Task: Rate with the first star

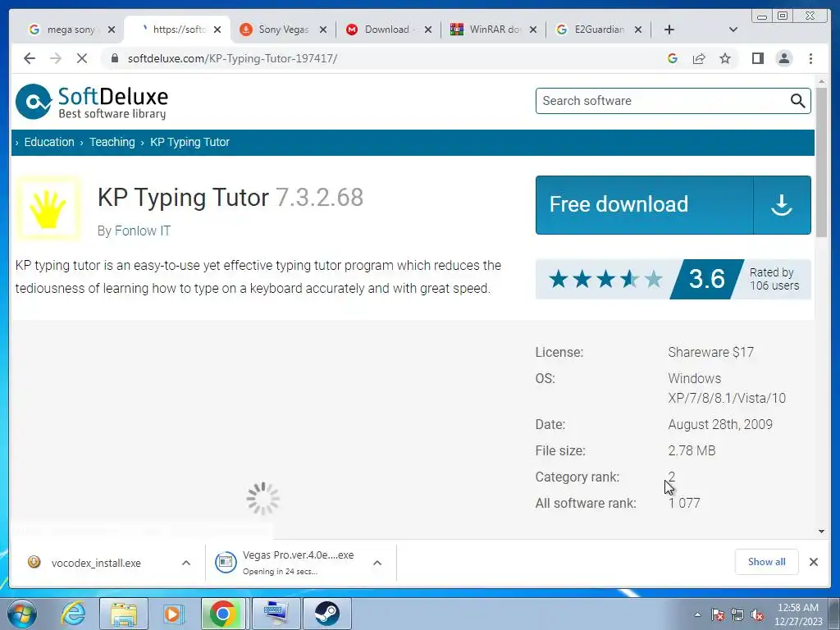Action: 558,279
